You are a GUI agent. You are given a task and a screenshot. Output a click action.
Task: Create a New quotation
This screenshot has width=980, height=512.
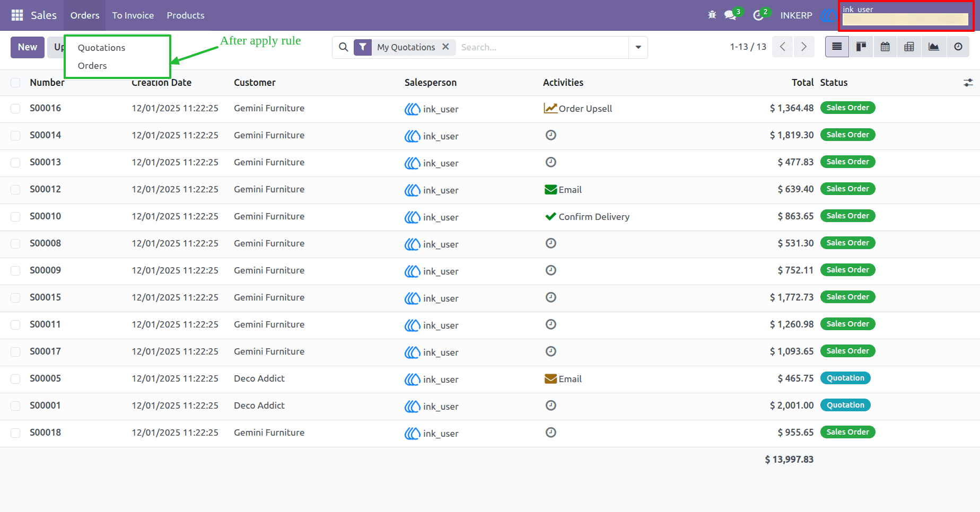28,47
